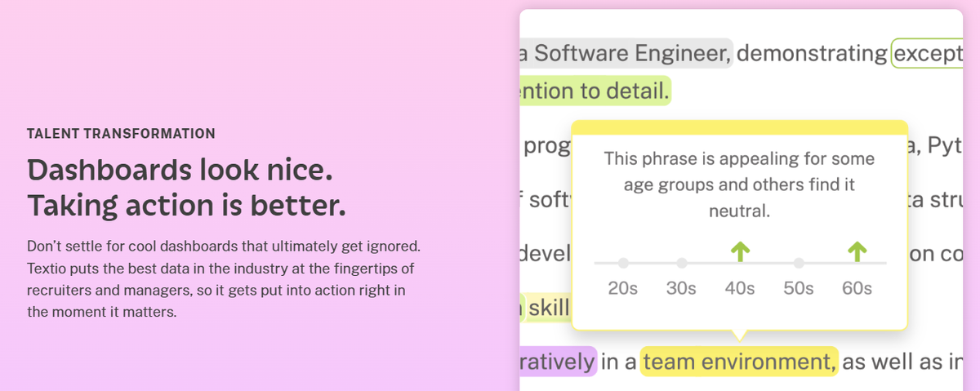Click the green outlined "except" word
This screenshot has width=980, height=391.
[928, 54]
